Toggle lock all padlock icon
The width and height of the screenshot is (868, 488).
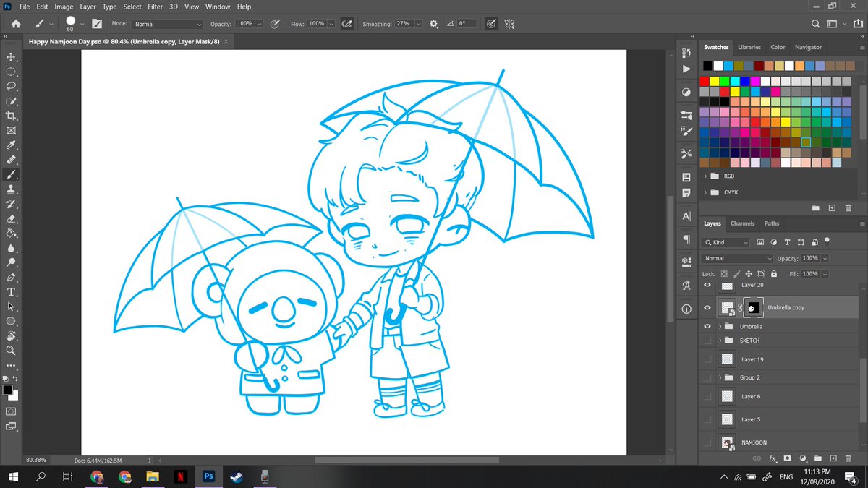click(x=774, y=274)
